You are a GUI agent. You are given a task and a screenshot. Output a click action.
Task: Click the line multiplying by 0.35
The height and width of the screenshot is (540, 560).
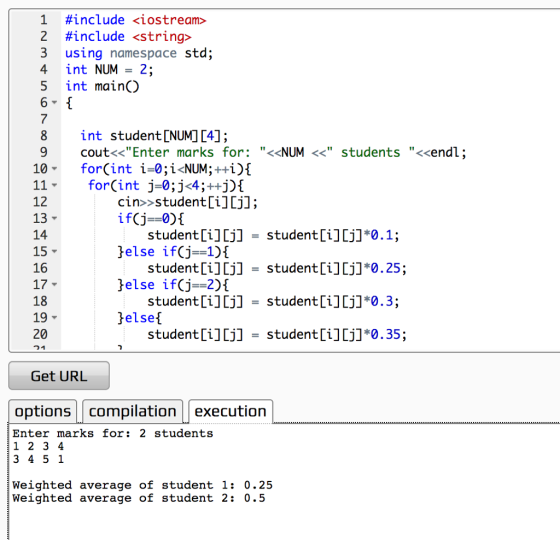point(277,335)
